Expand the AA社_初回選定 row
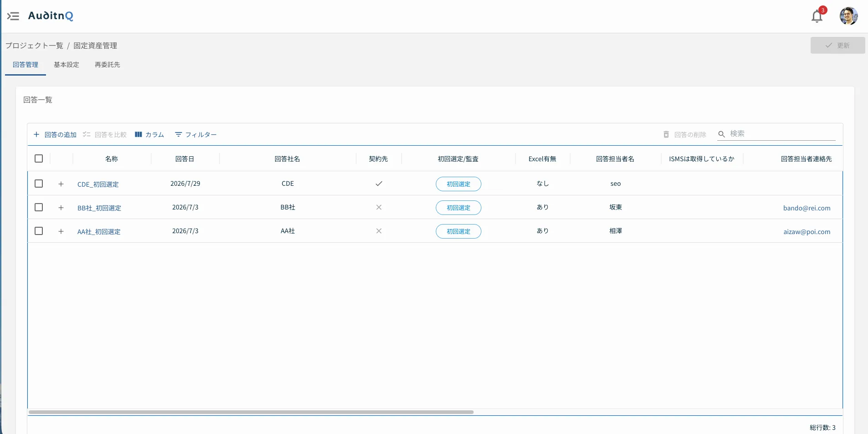This screenshot has width=868, height=434. click(x=61, y=231)
